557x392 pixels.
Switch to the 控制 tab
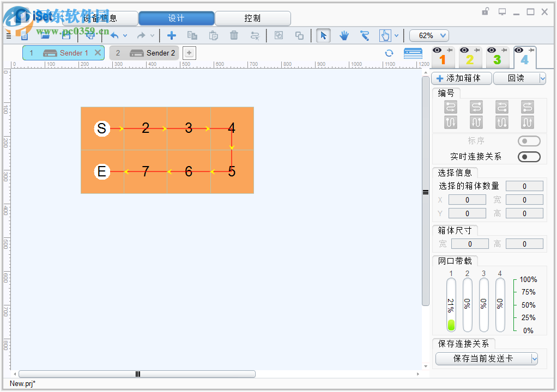pyautogui.click(x=253, y=18)
